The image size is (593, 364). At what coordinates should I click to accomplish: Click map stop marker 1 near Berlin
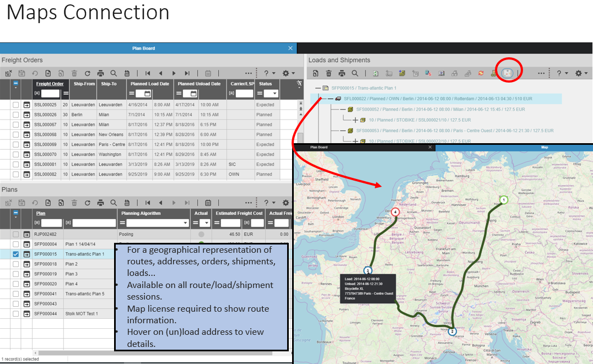503,200
